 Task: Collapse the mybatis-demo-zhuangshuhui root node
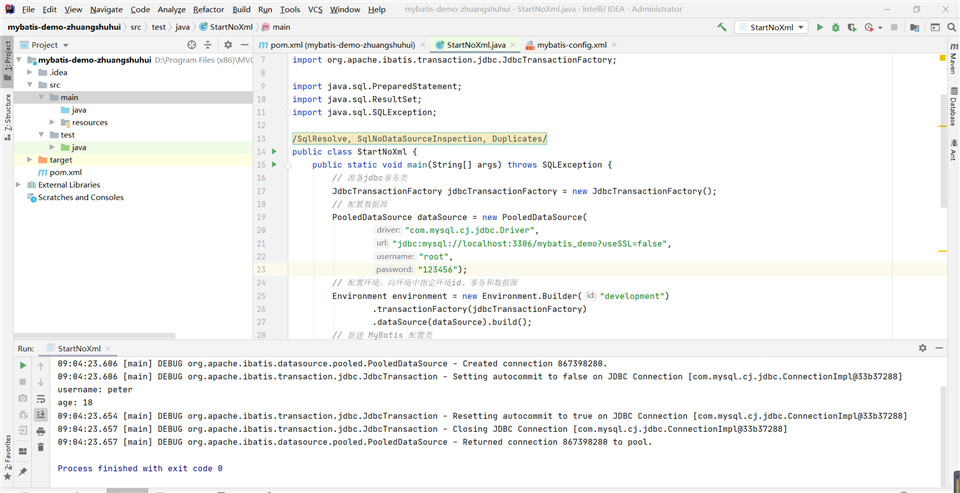pos(19,60)
